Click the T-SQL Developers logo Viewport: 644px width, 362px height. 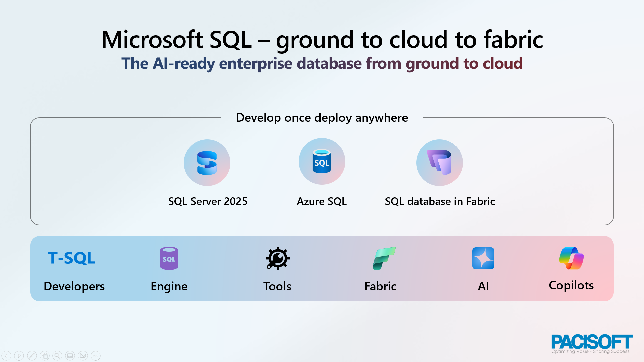tap(71, 258)
